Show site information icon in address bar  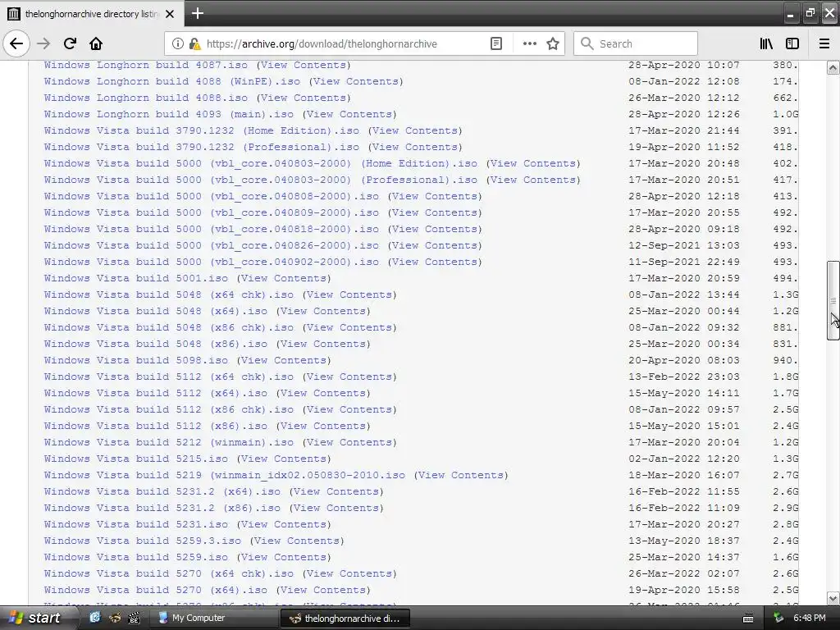pos(178,44)
